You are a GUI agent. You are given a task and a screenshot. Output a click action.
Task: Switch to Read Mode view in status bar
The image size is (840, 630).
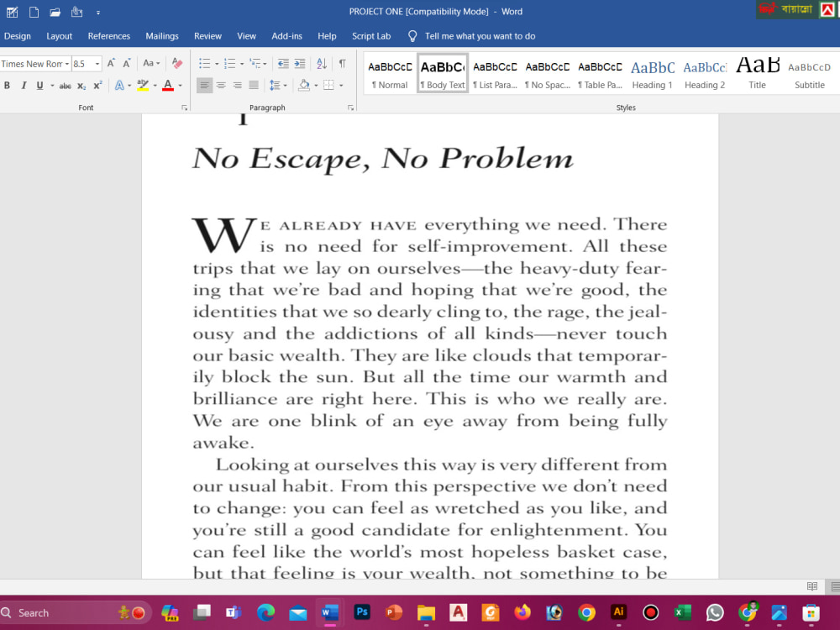812,586
